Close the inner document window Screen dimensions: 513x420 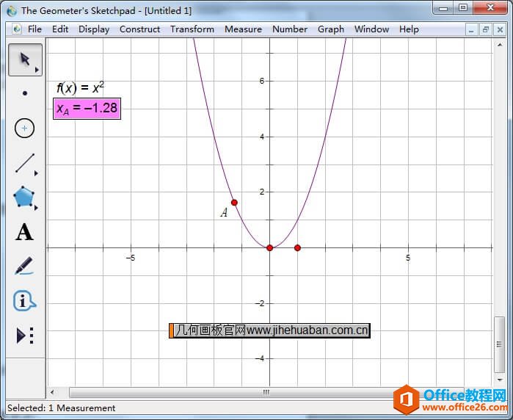[500, 30]
